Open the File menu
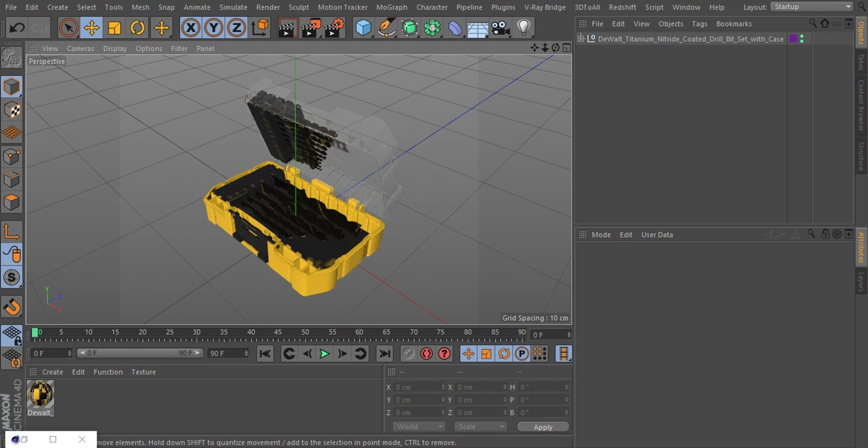Viewport: 868px width, 448px height. (11, 7)
